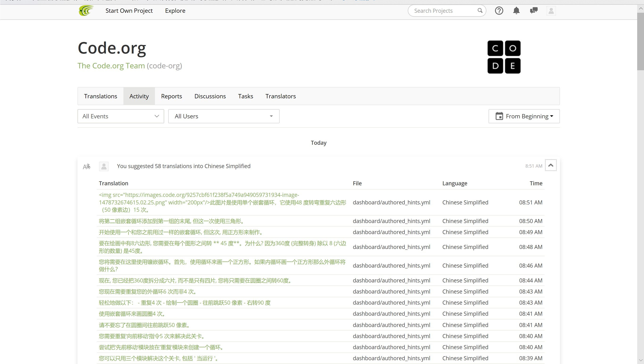Screen dimensions: 644x364
Task: Click the Translation column header
Action: click(114, 183)
